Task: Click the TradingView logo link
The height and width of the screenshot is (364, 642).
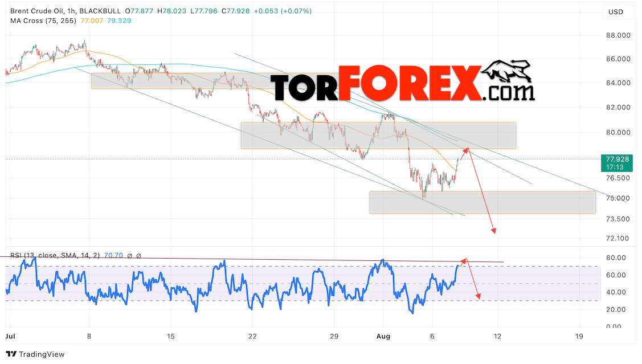Action: (x=35, y=354)
